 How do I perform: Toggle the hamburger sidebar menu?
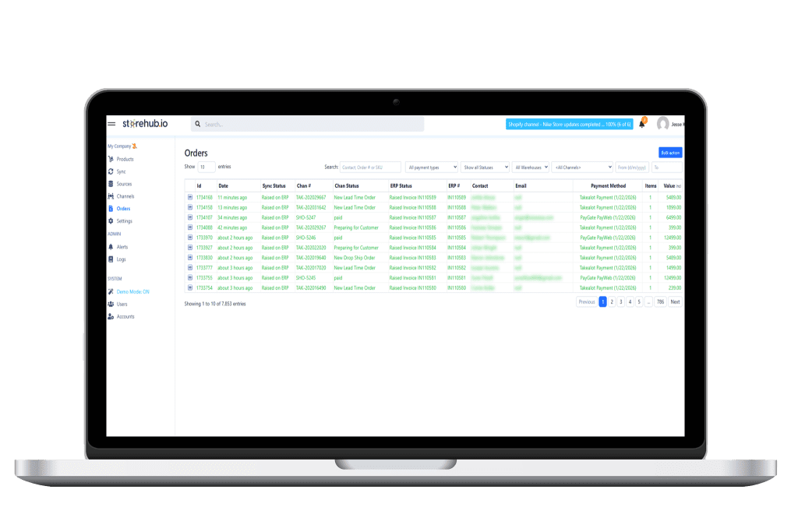(x=111, y=124)
